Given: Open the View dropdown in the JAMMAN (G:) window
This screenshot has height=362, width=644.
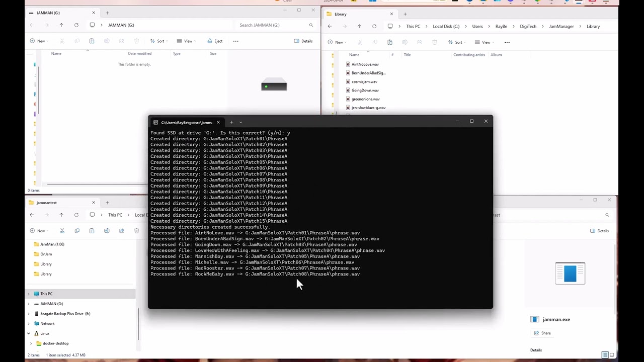Looking at the screenshot, I should click(x=186, y=41).
